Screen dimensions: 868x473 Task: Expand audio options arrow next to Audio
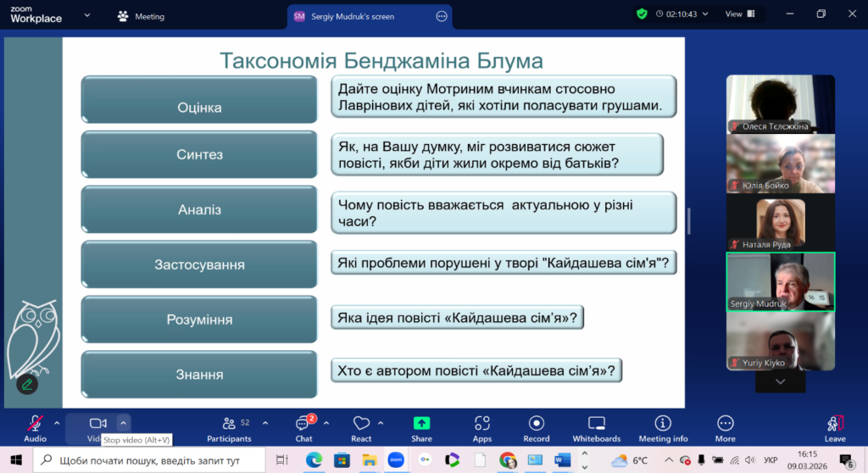[57, 422]
